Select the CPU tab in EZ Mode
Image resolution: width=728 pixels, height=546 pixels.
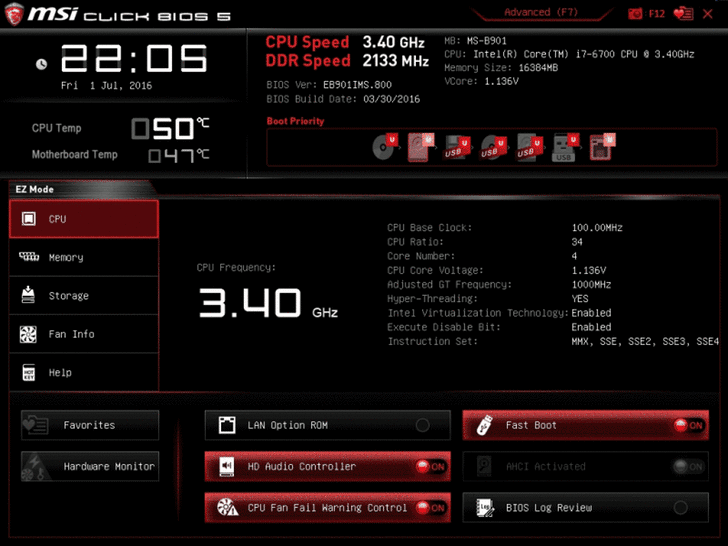coord(84,219)
